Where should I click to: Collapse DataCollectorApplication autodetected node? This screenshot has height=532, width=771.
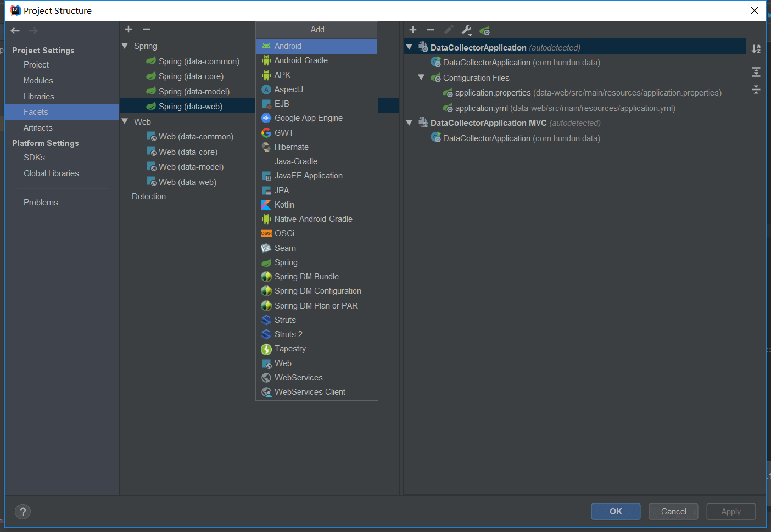409,47
